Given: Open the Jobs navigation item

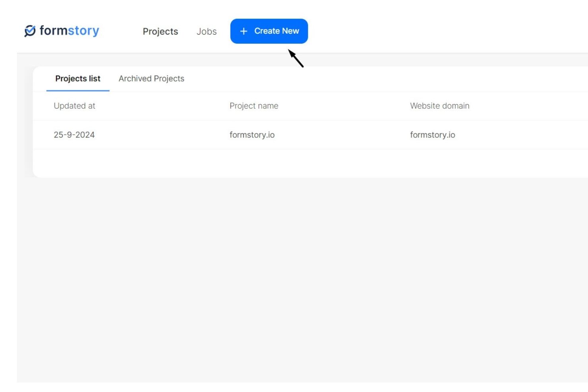Looking at the screenshot, I should coord(207,31).
